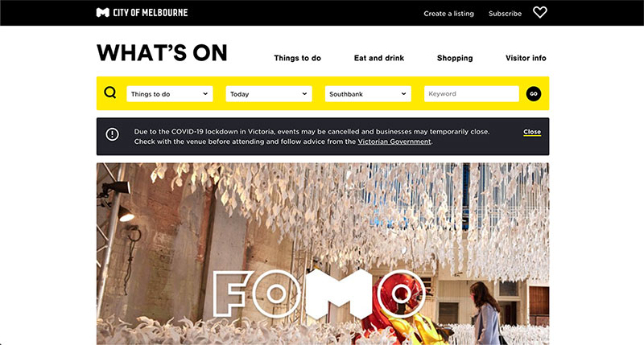Click the Subscribe link
This screenshot has width=644, height=345.
[x=505, y=14]
